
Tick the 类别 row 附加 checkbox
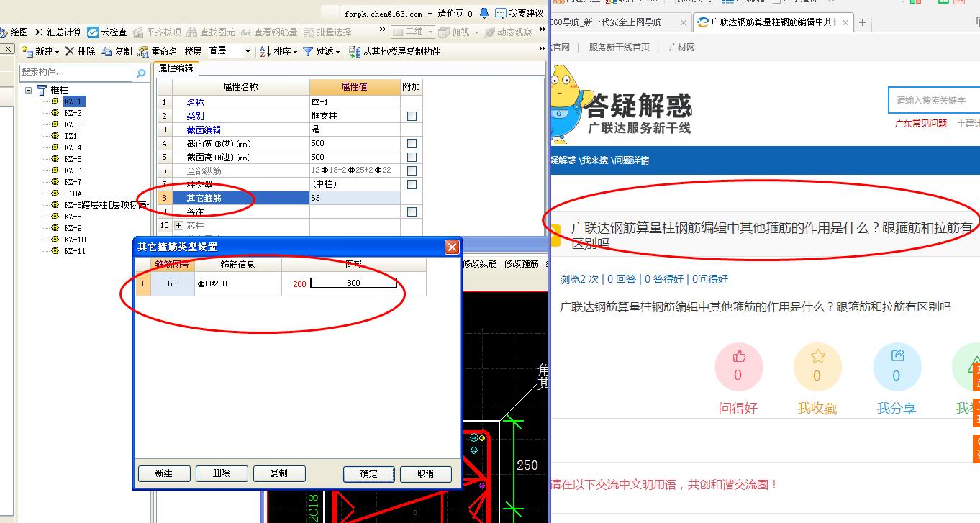(412, 116)
